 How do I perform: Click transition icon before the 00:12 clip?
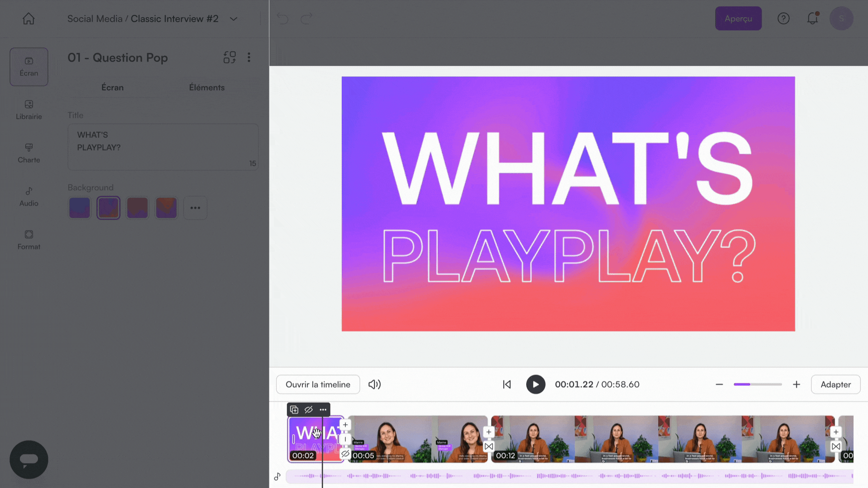coord(489,446)
